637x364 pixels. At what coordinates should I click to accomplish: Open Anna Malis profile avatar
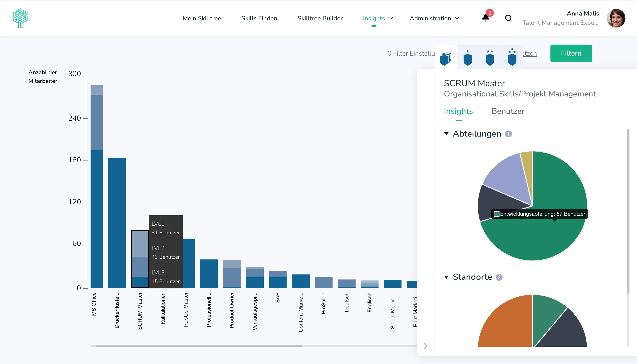click(x=616, y=18)
